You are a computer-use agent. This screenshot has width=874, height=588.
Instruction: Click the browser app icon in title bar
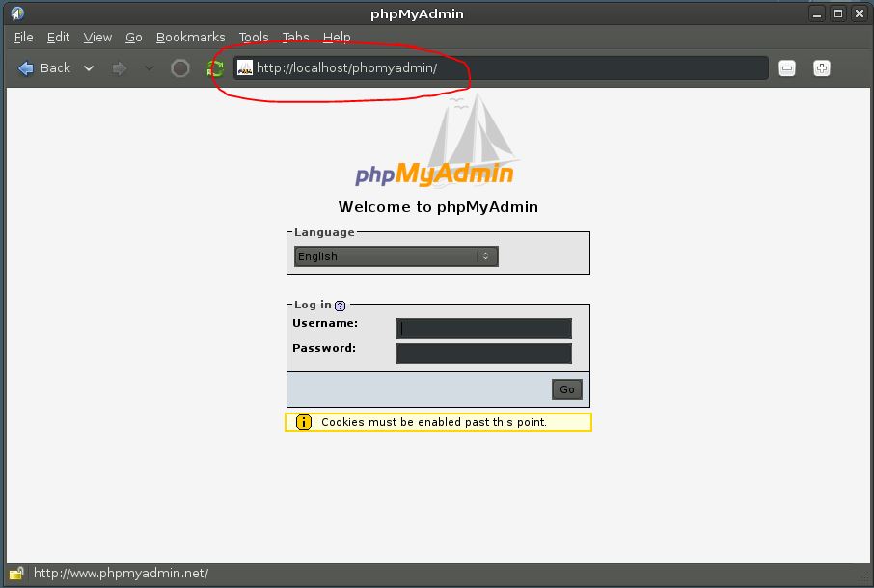pyautogui.click(x=17, y=13)
